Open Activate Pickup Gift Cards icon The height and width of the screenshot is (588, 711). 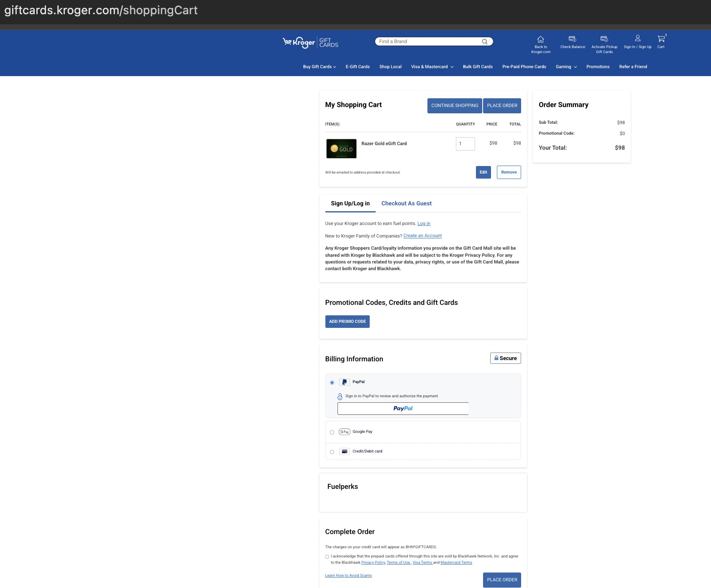(x=604, y=39)
